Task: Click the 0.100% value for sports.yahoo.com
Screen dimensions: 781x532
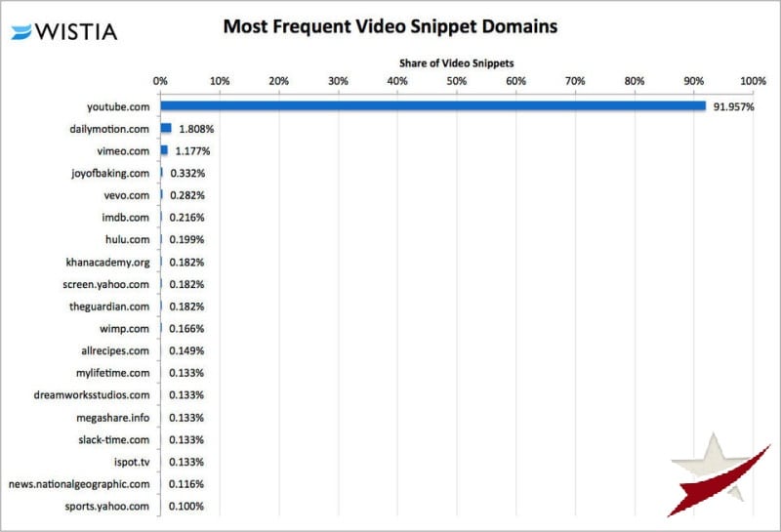Action: pyautogui.click(x=185, y=507)
